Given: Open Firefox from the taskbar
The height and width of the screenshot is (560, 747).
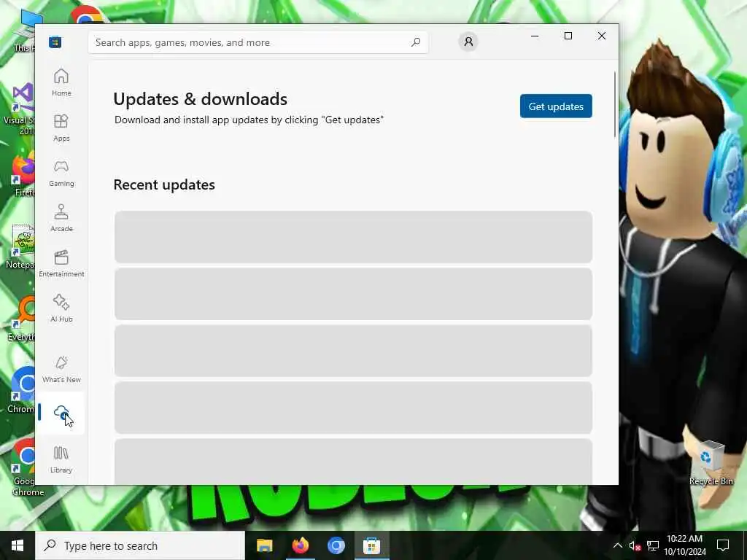Looking at the screenshot, I should pos(300,545).
